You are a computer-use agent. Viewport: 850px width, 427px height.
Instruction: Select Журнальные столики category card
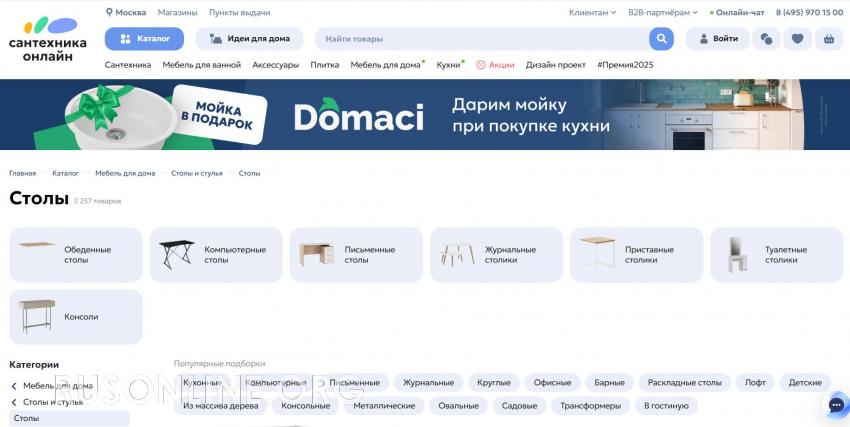coord(497,255)
